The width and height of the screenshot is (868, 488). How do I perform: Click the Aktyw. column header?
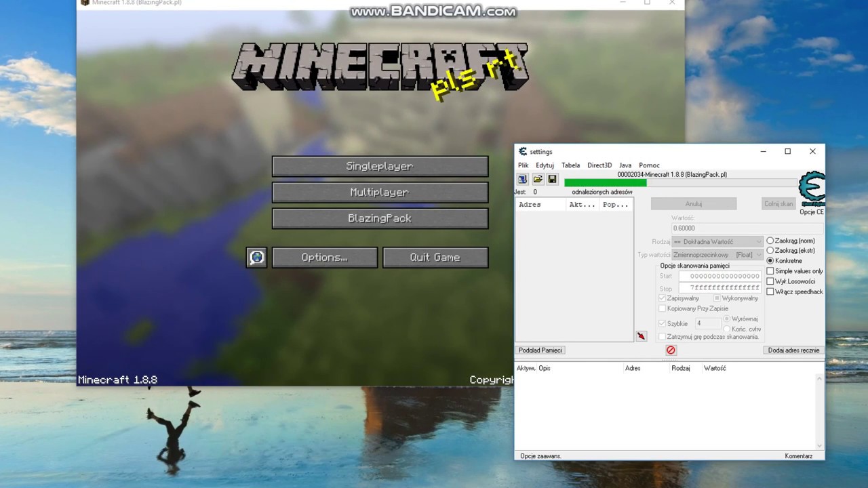(526, 368)
